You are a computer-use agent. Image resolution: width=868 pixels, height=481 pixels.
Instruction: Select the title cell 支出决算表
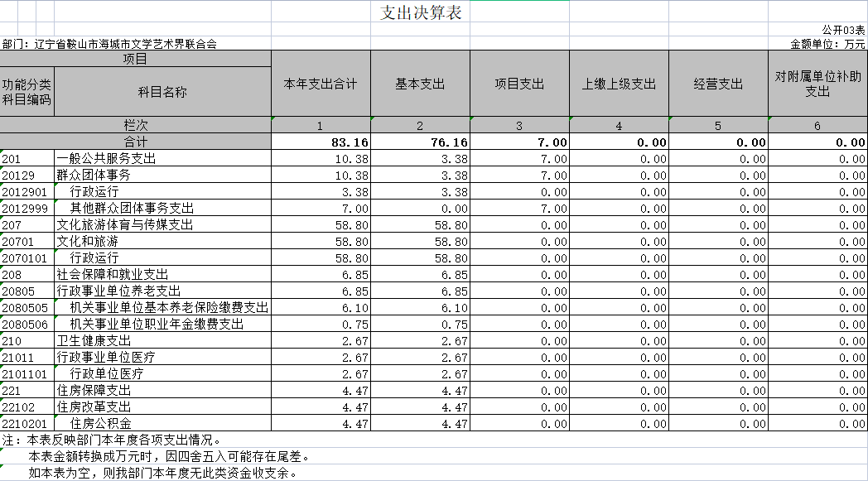tap(420, 12)
